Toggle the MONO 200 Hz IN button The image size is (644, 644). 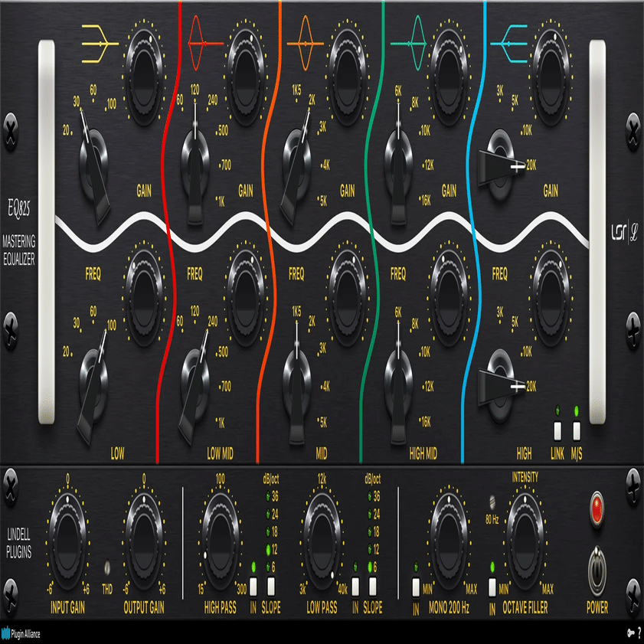click(416, 587)
